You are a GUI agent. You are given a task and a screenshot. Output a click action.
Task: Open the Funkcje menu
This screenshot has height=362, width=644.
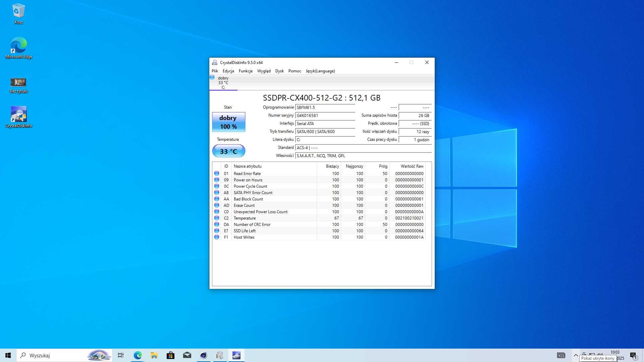pyautogui.click(x=246, y=71)
